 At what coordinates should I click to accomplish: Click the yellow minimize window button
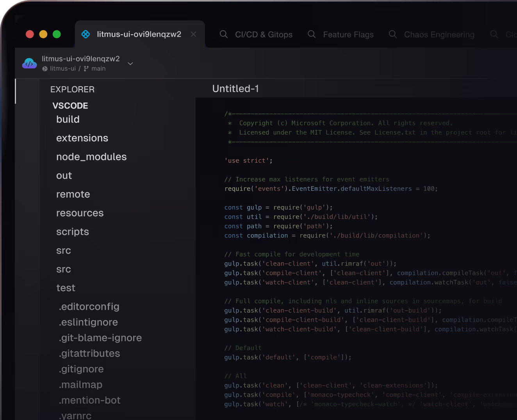click(x=43, y=34)
